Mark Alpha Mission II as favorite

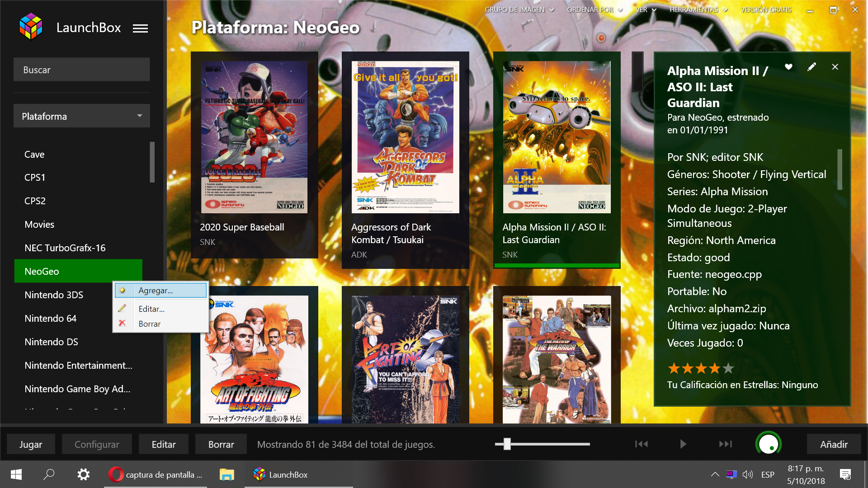coord(788,67)
